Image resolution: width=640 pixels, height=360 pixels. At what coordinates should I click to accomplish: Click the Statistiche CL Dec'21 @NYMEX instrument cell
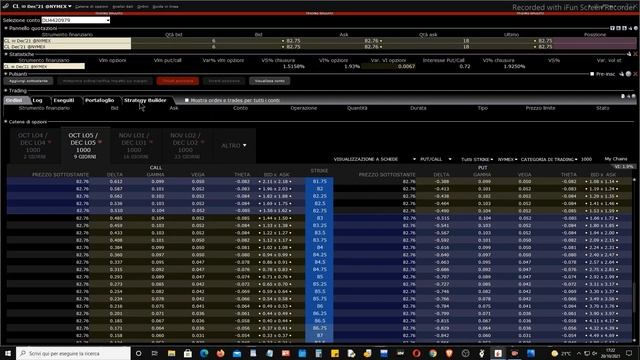click(44, 66)
